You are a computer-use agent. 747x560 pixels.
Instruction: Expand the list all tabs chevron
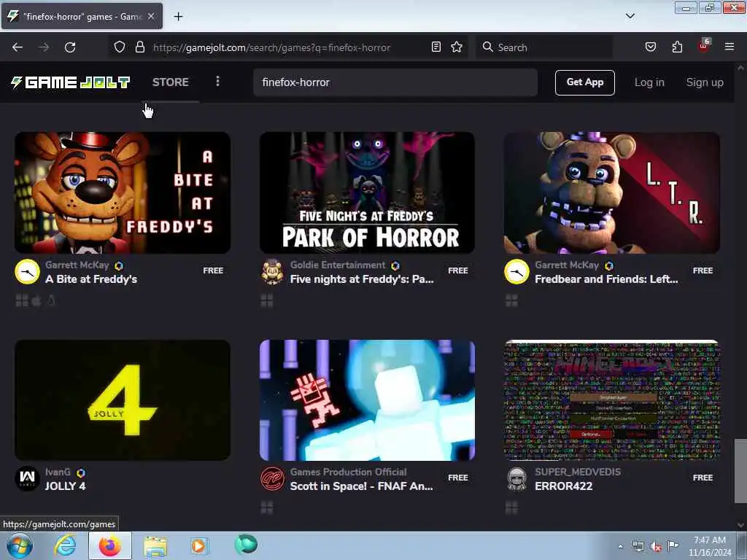[630, 16]
